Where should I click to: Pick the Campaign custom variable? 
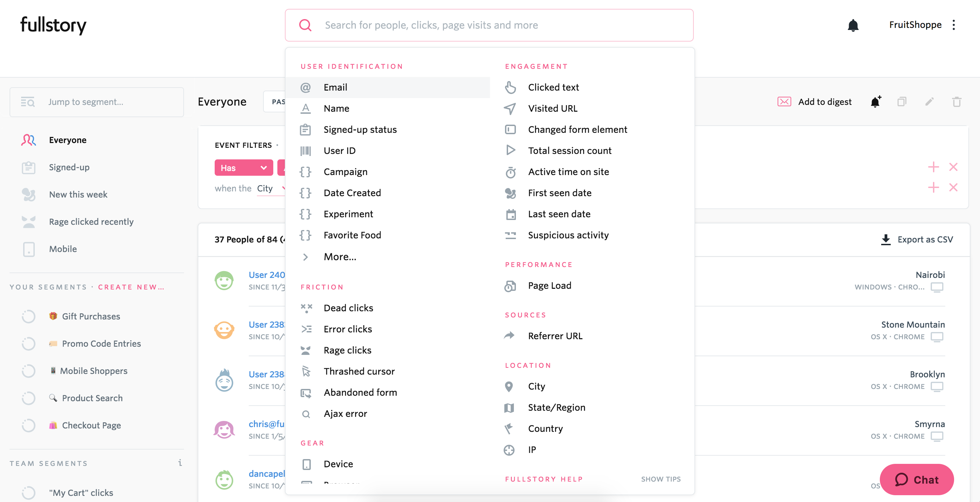(x=388, y=172)
